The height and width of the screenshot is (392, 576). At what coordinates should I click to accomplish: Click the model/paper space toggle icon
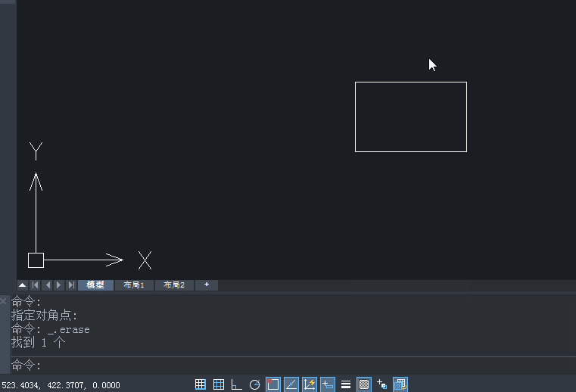coord(400,384)
